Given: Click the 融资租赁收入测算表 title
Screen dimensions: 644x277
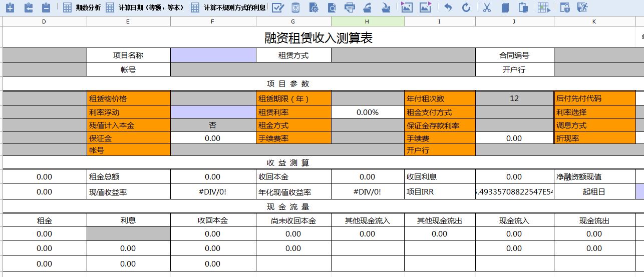Looking at the screenshot, I should pos(318,38).
